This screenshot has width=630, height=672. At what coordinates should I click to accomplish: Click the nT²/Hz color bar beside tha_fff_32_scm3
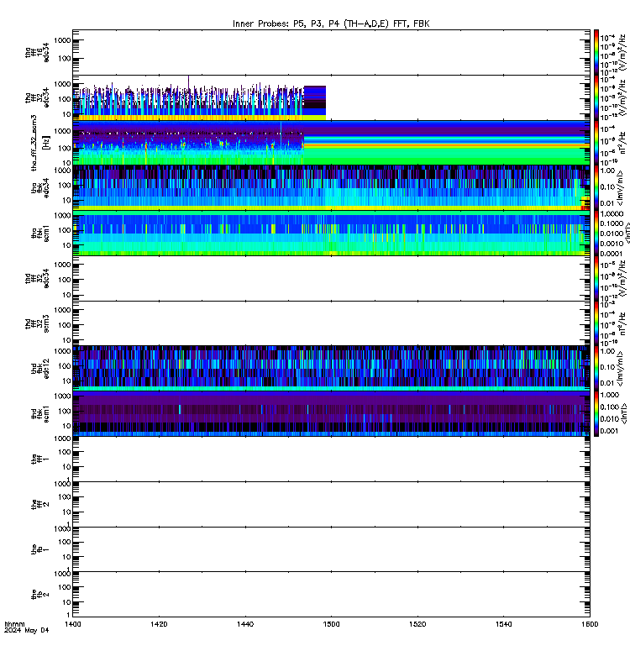pyautogui.click(x=596, y=143)
